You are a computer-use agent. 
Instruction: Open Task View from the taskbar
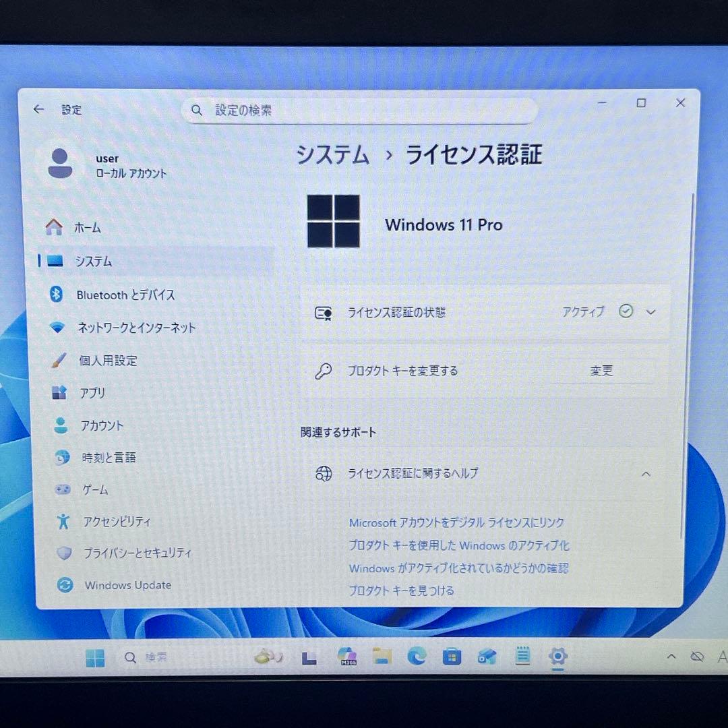click(309, 658)
